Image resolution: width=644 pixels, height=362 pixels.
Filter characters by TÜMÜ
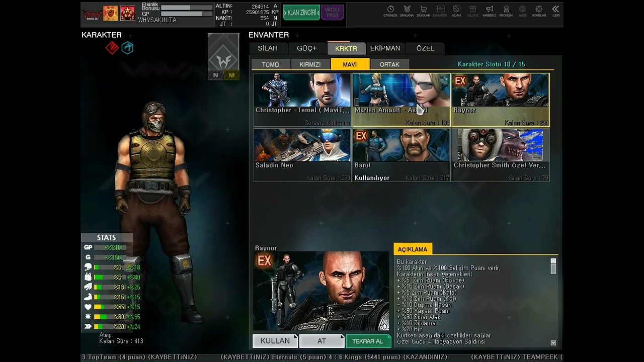click(x=271, y=64)
